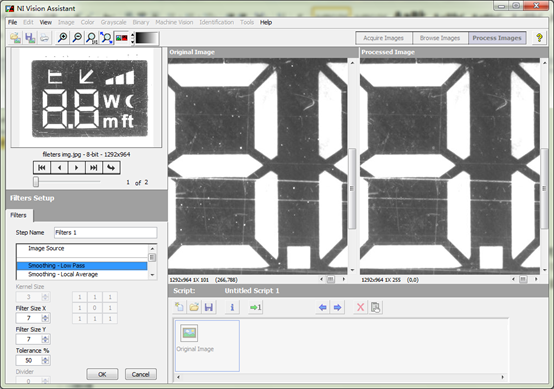Click the Open Script folder icon
The height and width of the screenshot is (389, 554).
(194, 307)
